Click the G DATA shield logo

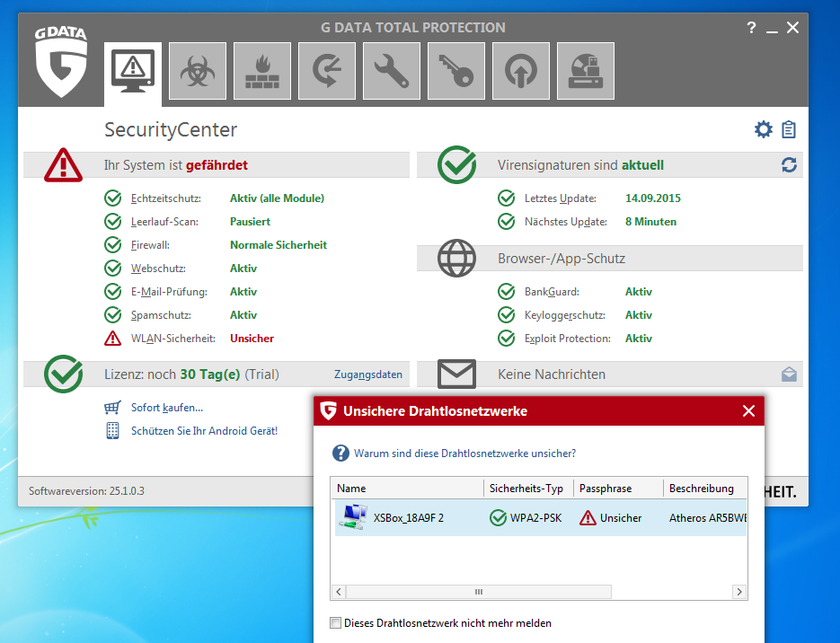point(61,62)
